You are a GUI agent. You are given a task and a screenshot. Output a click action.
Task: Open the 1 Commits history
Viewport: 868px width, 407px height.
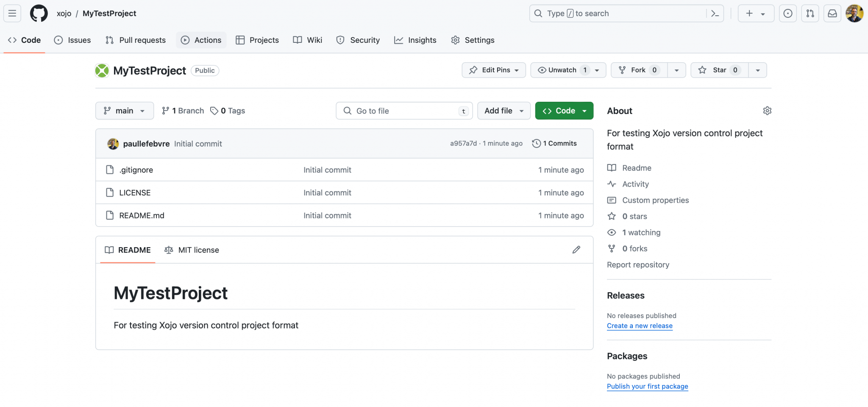coord(554,143)
